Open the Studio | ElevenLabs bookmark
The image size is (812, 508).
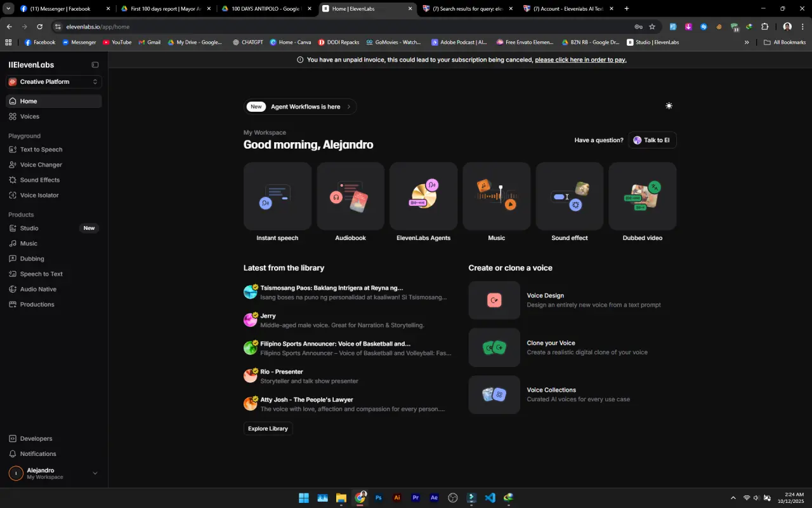653,43
